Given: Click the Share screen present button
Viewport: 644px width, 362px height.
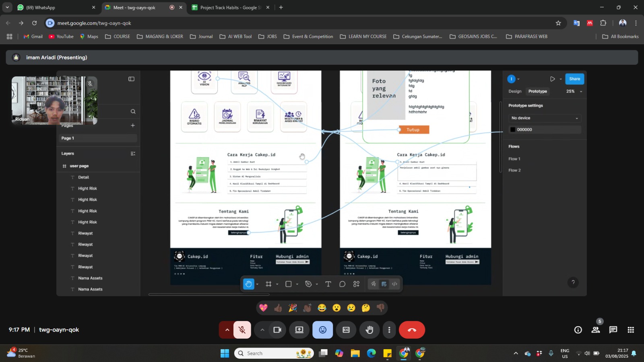Looking at the screenshot, I should pyautogui.click(x=299, y=330).
